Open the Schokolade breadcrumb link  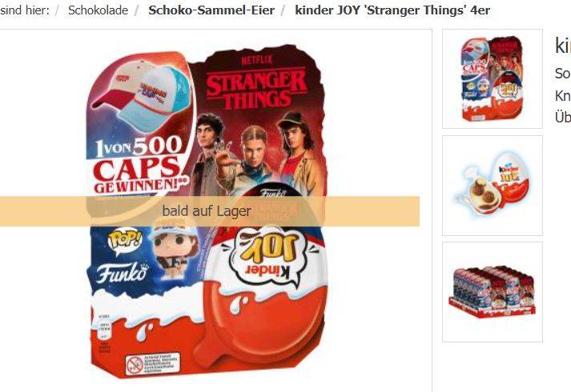click(x=98, y=10)
